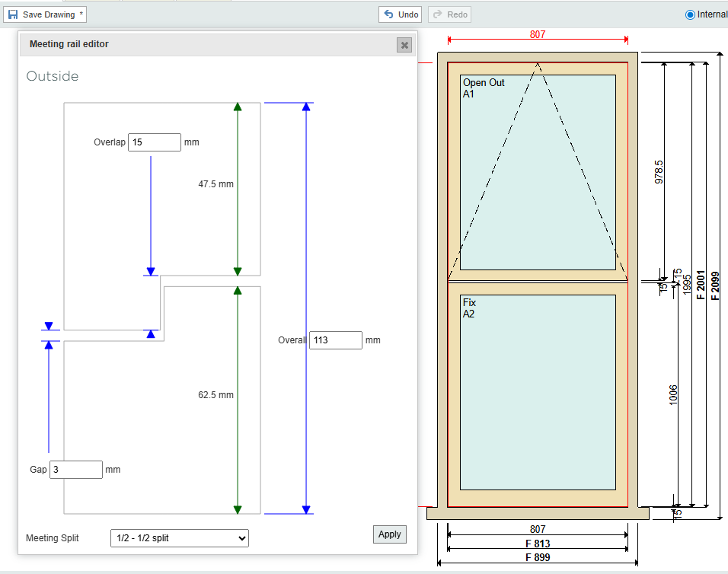Click the Overlap input field

(154, 142)
